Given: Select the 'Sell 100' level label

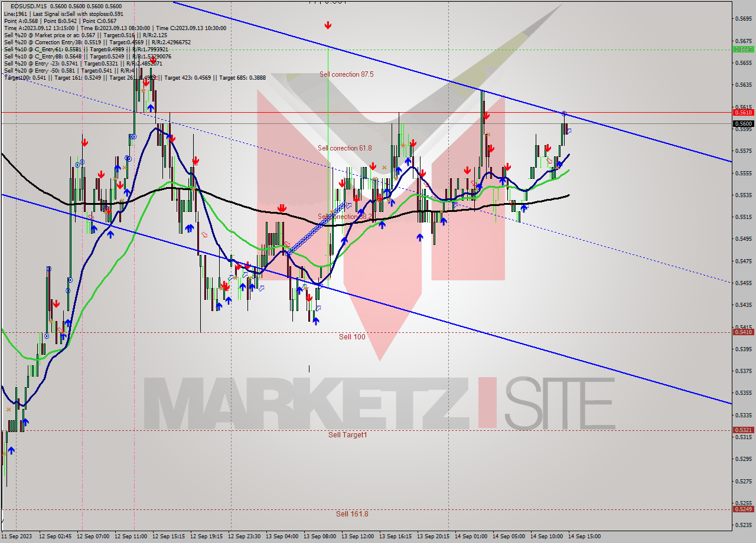Looking at the screenshot, I should click(x=352, y=336).
